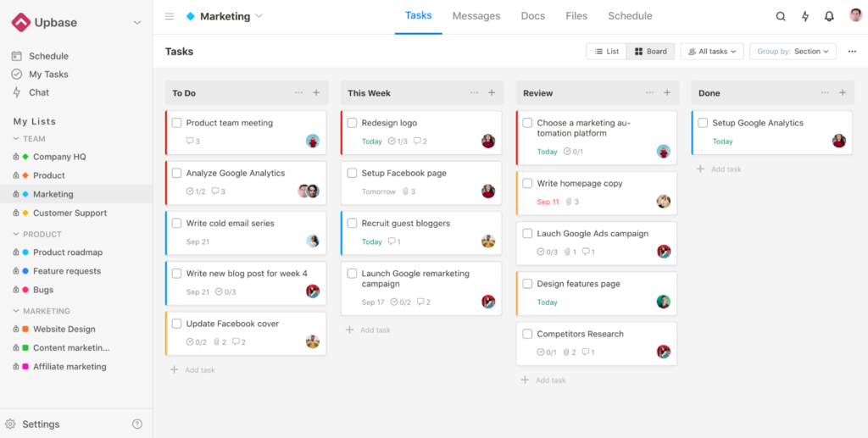Collapse the PRODUCT group in sidebar
This screenshot has height=438, width=868.
[16, 235]
